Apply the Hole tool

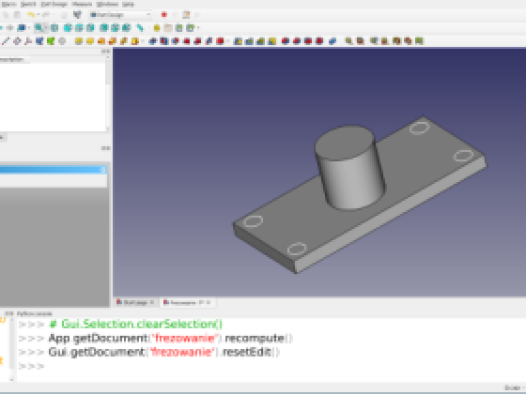[x=164, y=41]
